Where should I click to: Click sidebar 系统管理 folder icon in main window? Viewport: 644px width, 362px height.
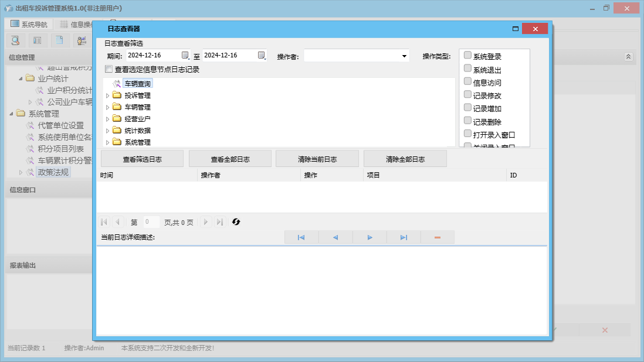point(21,113)
